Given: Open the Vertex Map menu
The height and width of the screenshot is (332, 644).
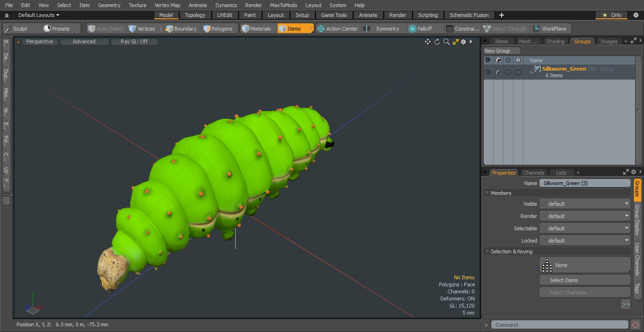Looking at the screenshot, I should 167,5.
